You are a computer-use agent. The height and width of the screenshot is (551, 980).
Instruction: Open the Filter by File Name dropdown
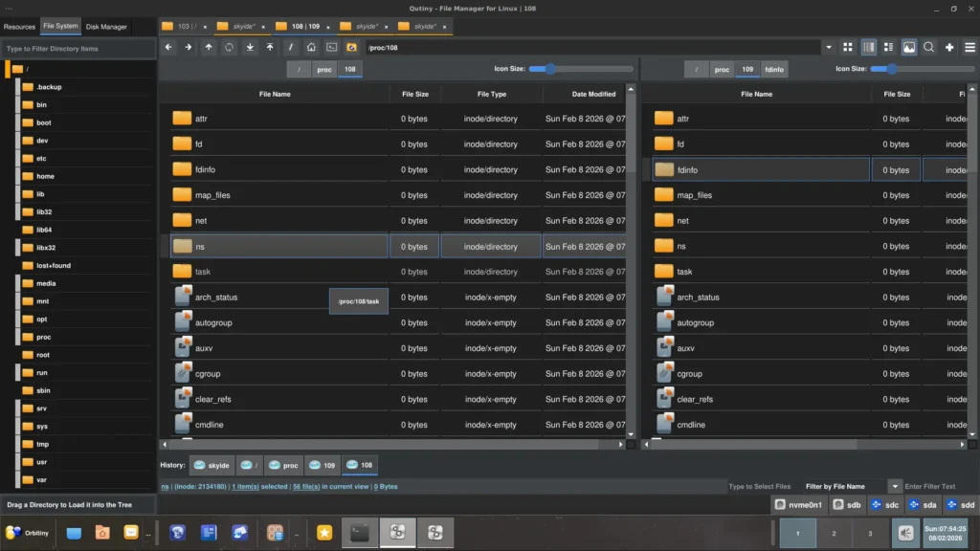pyautogui.click(x=894, y=487)
